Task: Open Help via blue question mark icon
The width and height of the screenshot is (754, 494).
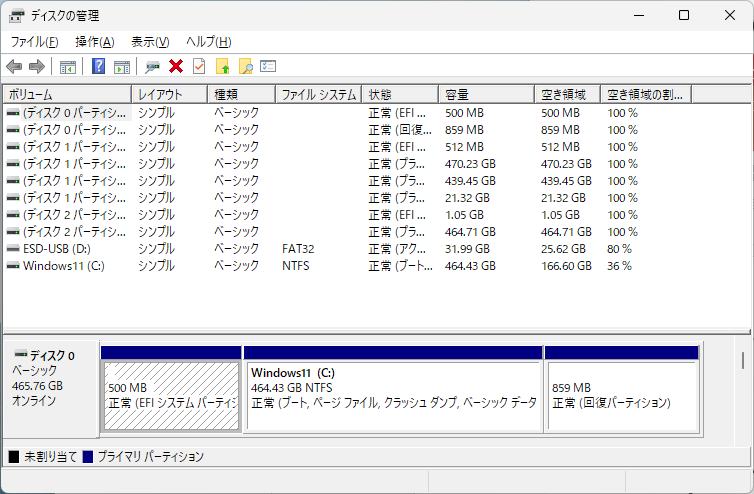Action: coord(98,66)
